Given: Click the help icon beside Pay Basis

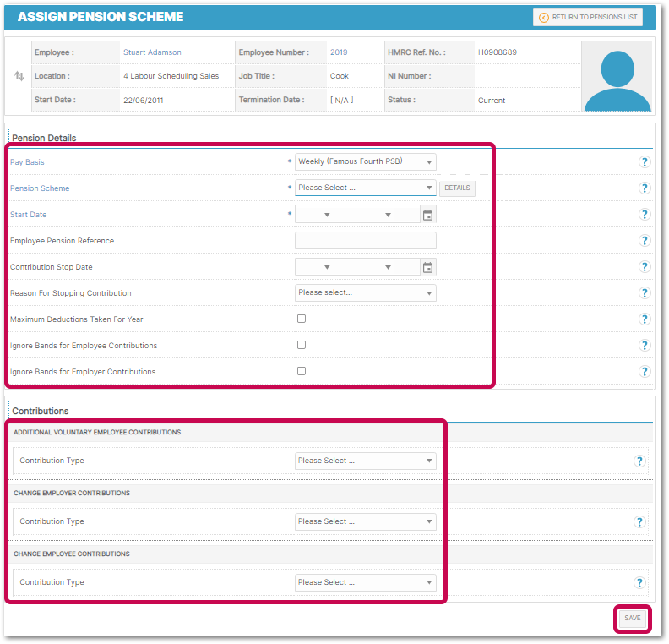Looking at the screenshot, I should tap(645, 162).
